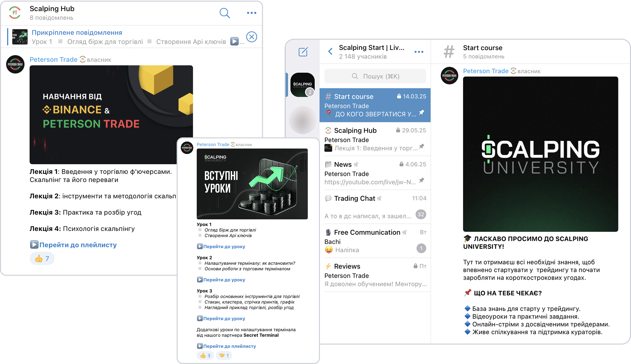Open Trading Chat with 32 unread
This screenshot has height=364, width=631.
point(375,207)
